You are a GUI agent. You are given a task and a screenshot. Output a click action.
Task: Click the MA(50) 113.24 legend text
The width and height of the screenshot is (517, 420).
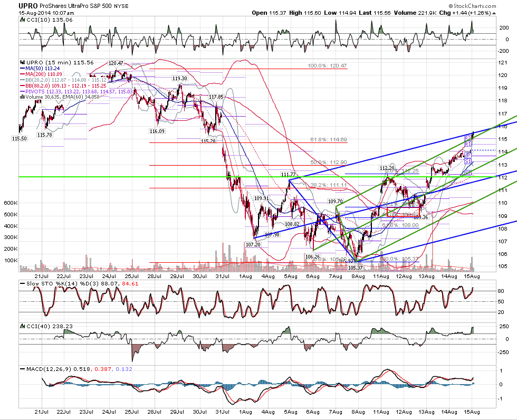pyautogui.click(x=43, y=68)
